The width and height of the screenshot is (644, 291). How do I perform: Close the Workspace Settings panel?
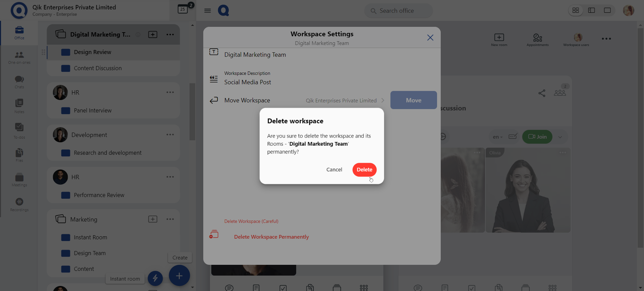pyautogui.click(x=430, y=38)
